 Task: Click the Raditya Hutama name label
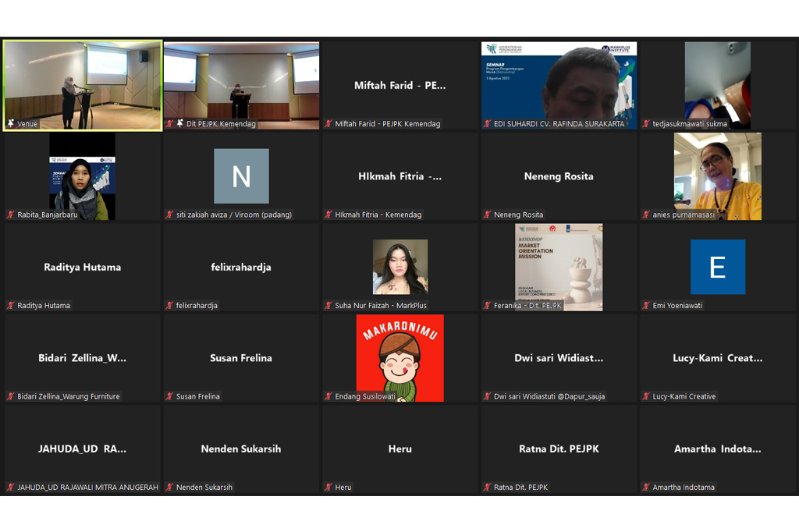tap(44, 306)
